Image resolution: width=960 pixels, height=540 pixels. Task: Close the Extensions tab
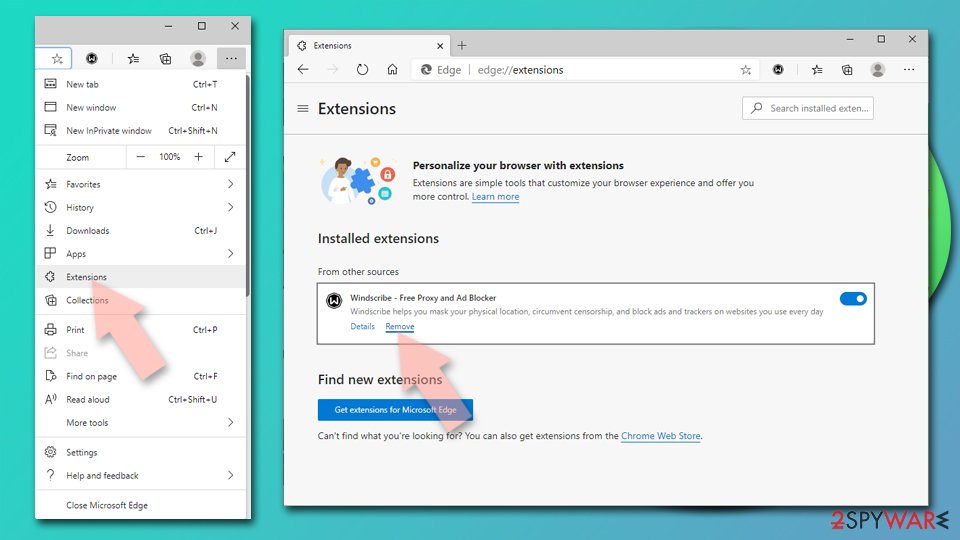pos(440,46)
